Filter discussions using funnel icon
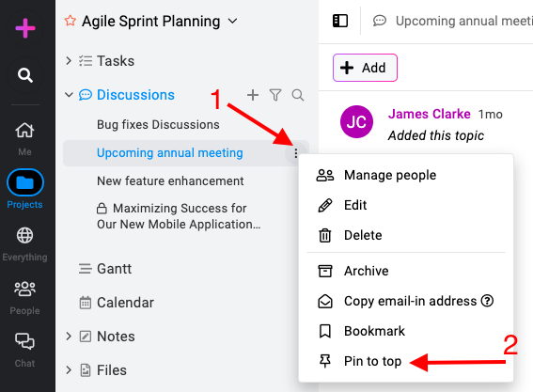 pyautogui.click(x=275, y=95)
